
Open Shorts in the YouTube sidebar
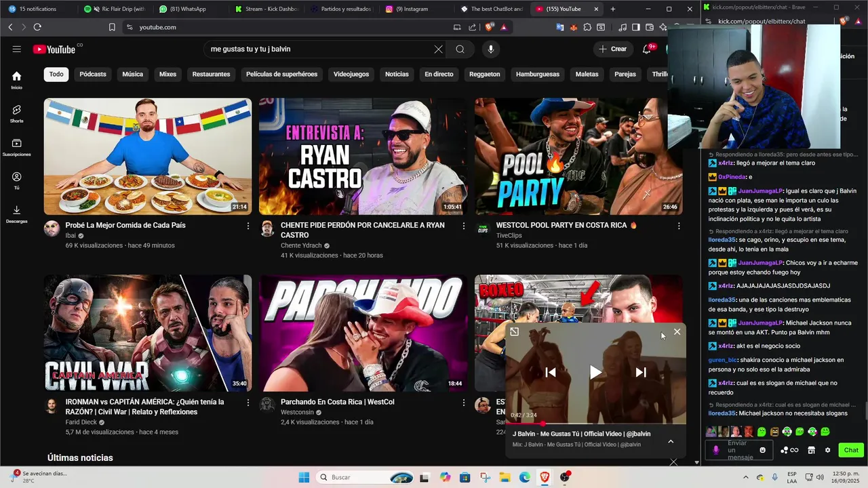pos(16,113)
